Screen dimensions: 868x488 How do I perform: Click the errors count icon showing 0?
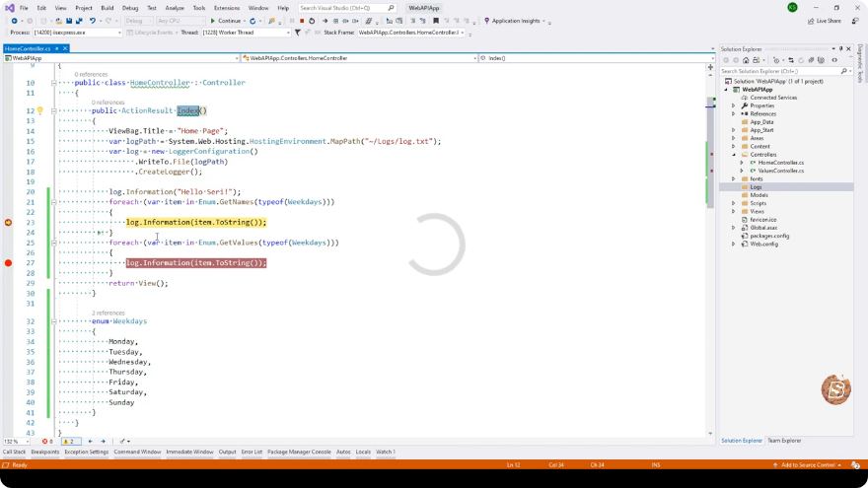(x=47, y=441)
